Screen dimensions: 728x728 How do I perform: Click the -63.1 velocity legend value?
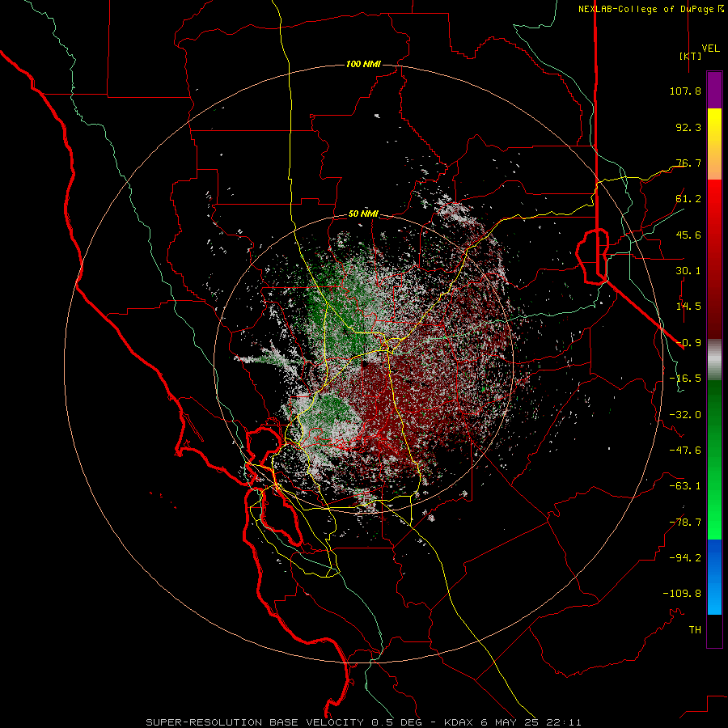pyautogui.click(x=685, y=486)
